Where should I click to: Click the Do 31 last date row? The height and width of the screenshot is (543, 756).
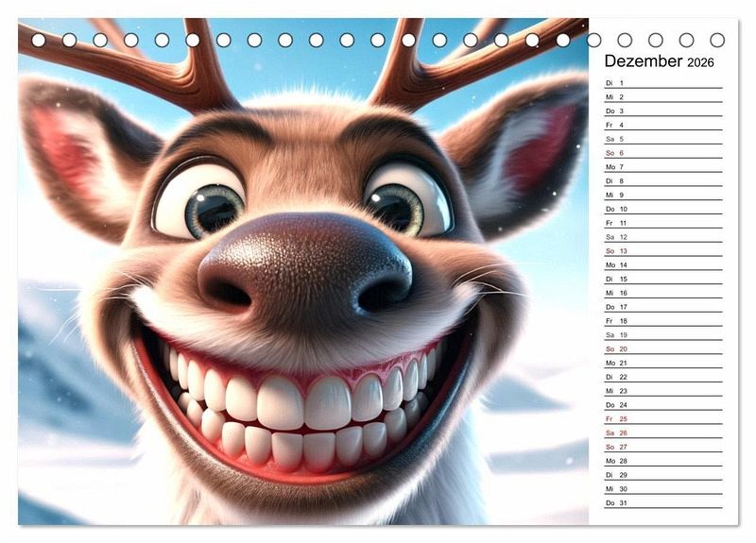pos(662,502)
